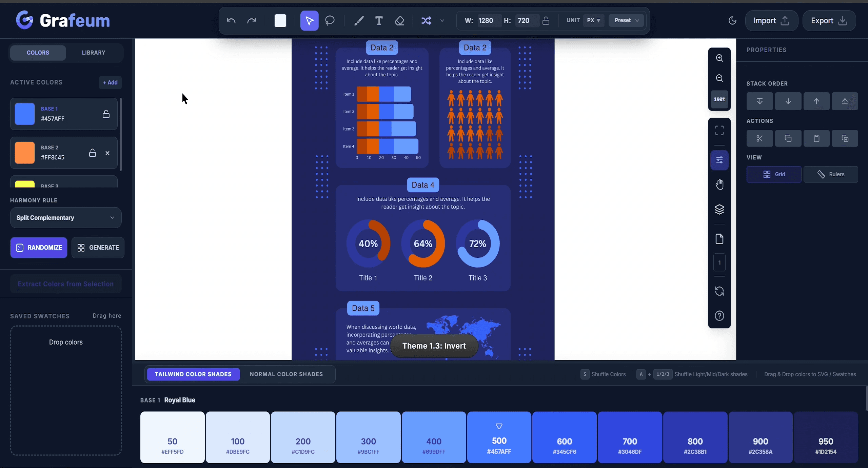The image size is (868, 468).
Task: Toggle the lock on BASE 2 color
Action: [92, 153]
